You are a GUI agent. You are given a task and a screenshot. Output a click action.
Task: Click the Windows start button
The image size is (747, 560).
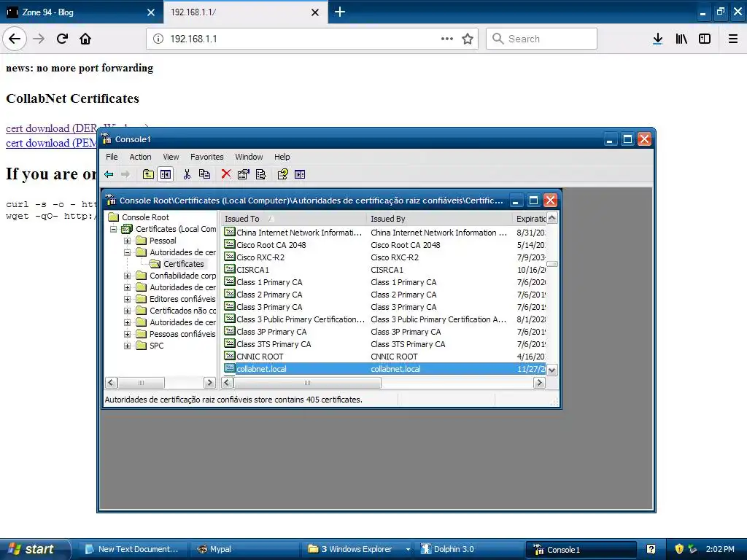(x=34, y=549)
